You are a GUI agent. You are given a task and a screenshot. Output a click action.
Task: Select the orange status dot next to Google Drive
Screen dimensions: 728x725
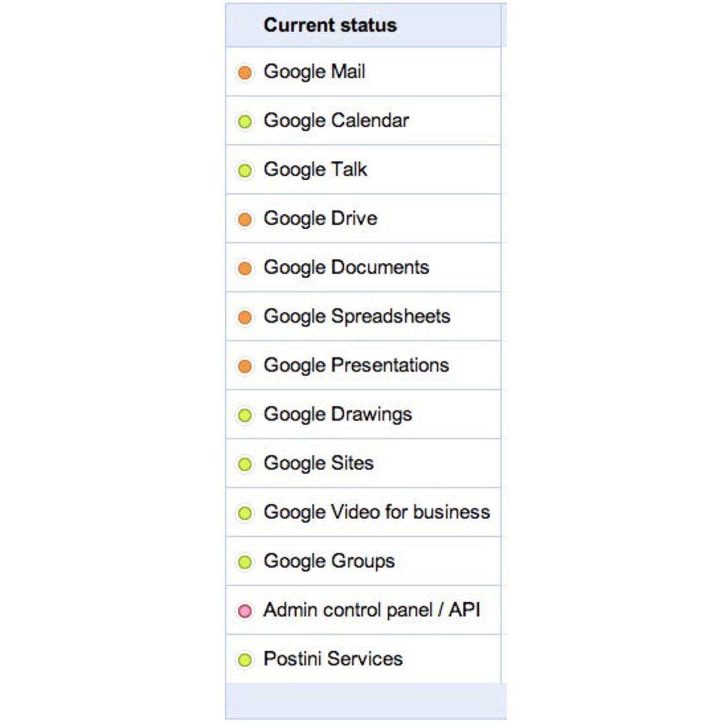pyautogui.click(x=245, y=218)
